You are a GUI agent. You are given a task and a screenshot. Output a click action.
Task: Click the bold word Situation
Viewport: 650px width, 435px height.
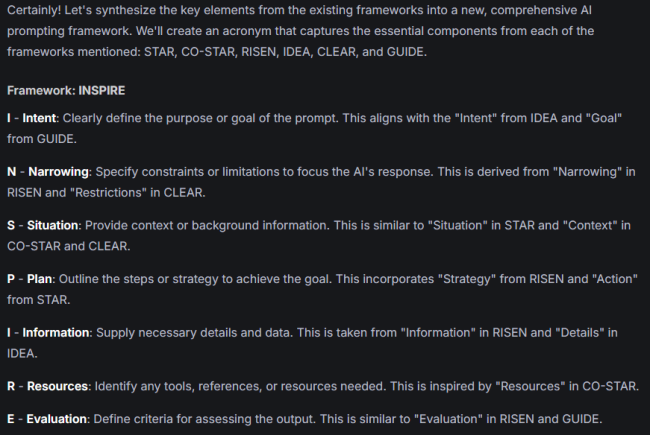point(52,225)
